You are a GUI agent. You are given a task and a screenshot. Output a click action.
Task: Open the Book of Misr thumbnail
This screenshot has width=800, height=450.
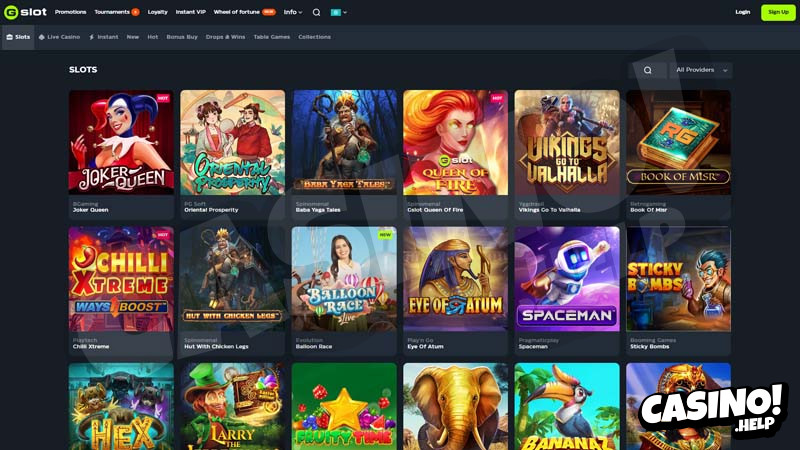(679, 142)
